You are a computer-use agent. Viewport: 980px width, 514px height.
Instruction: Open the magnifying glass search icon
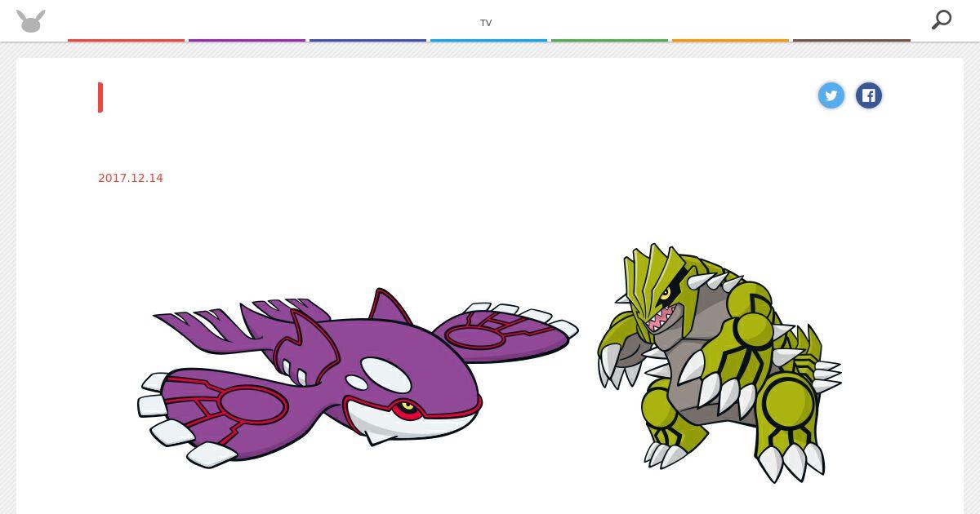coord(942,20)
